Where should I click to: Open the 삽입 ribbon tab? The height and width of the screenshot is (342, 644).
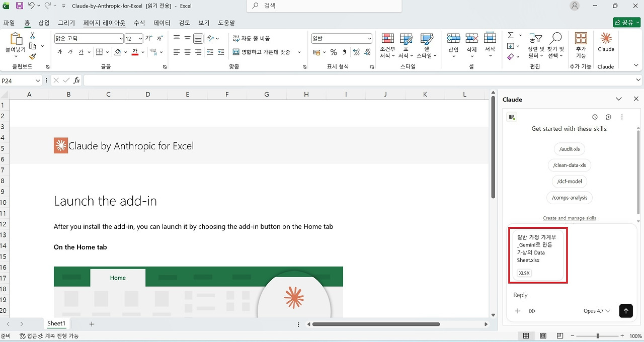(x=44, y=23)
